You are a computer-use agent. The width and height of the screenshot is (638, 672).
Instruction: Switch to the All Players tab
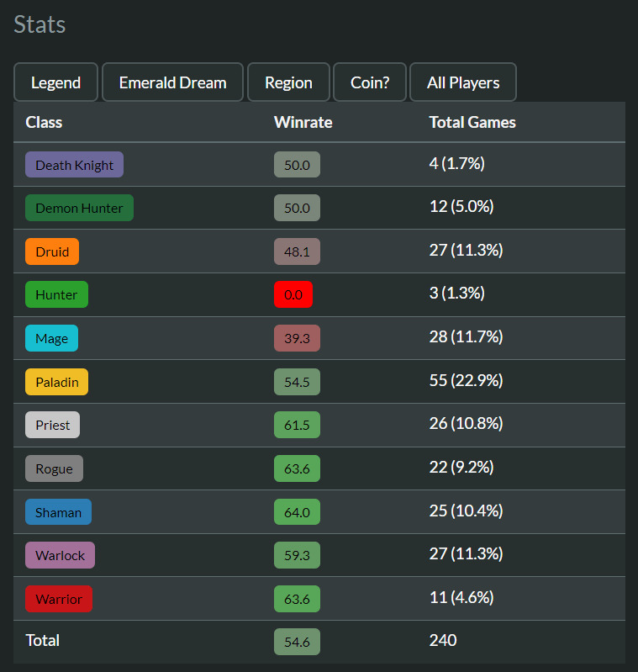click(463, 82)
